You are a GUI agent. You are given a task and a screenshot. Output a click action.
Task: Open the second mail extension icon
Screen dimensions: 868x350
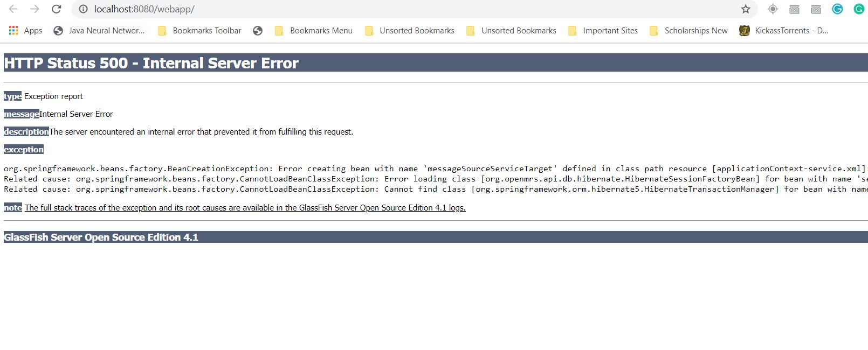point(816,9)
